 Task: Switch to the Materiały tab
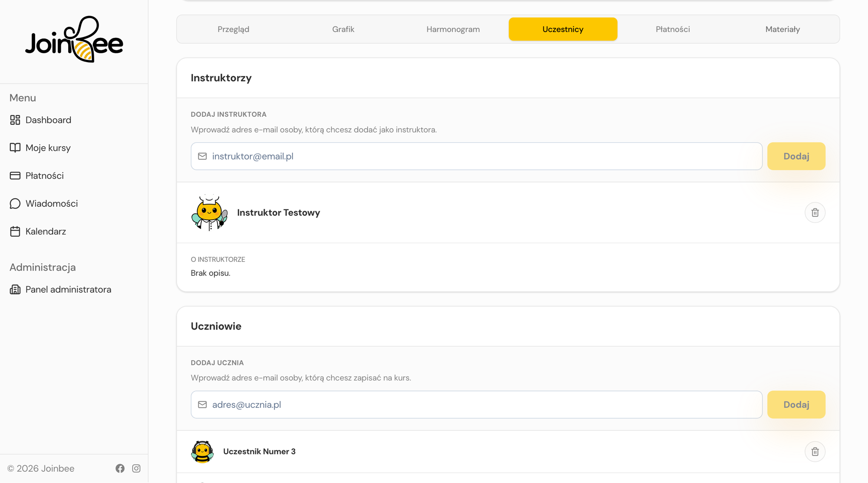[x=783, y=29]
